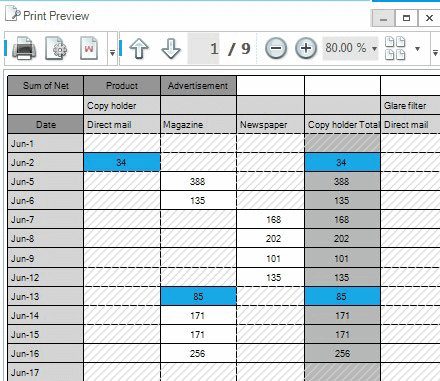
Task: Click the 171 Magazine value for Jun-14
Action: click(198, 315)
